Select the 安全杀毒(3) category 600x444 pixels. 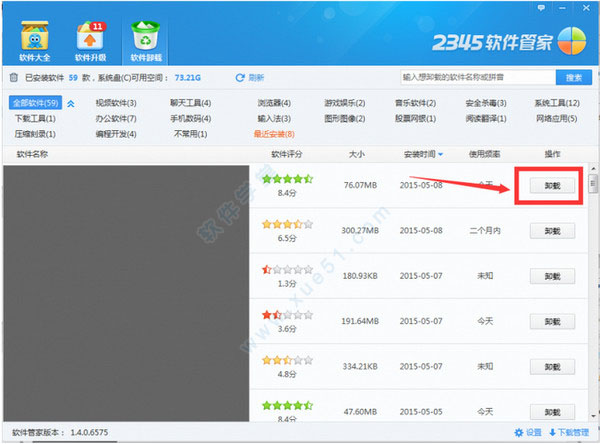[x=486, y=103]
